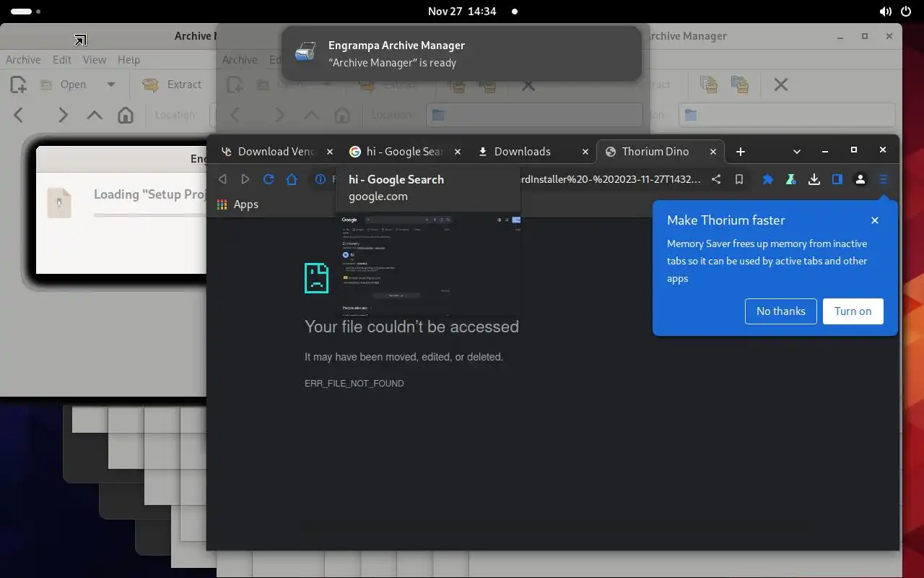
Task: Share this page via share icon
Action: click(716, 179)
